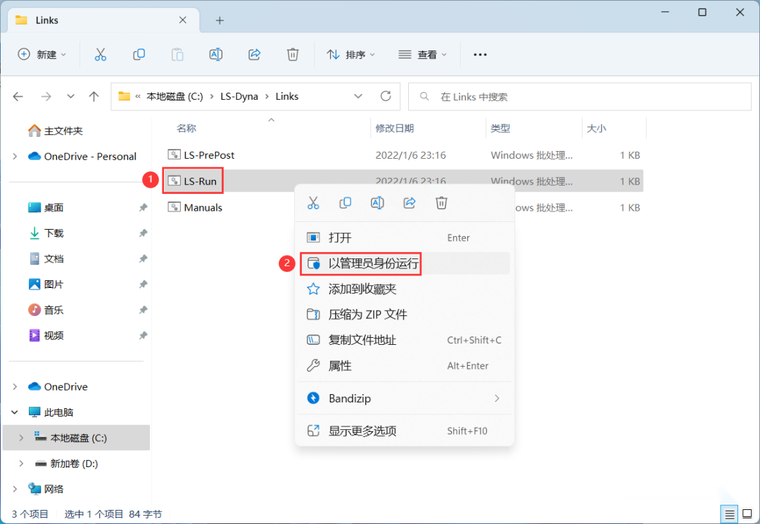Select the Manuals file name
760x524 pixels.
click(203, 207)
